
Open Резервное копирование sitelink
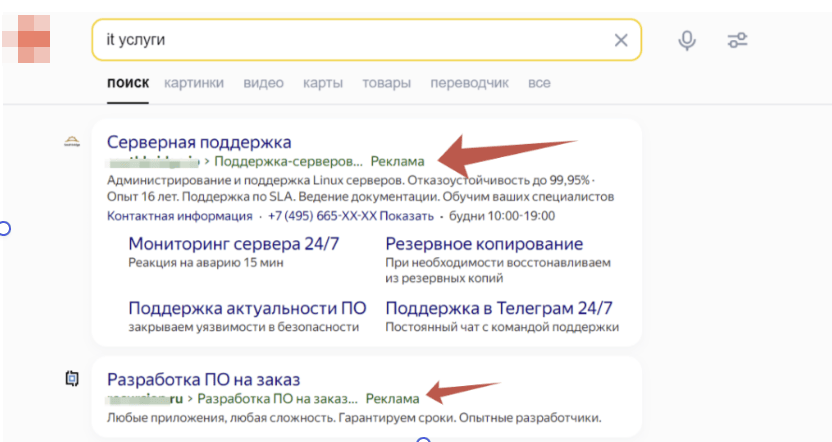[484, 244]
